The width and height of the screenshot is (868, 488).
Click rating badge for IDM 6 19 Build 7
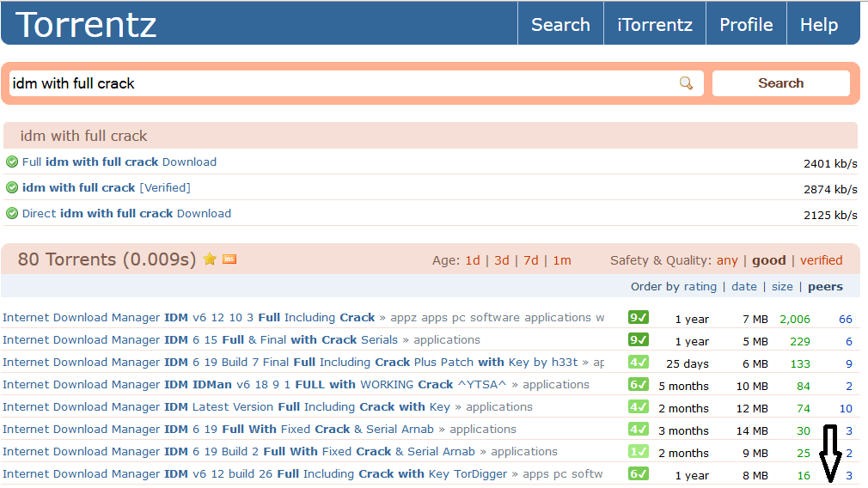(639, 363)
